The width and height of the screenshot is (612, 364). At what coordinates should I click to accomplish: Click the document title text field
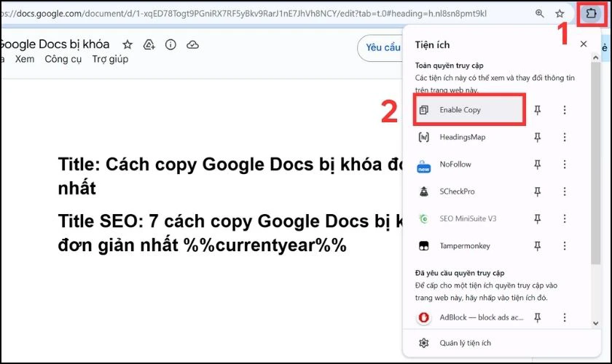tap(55, 44)
